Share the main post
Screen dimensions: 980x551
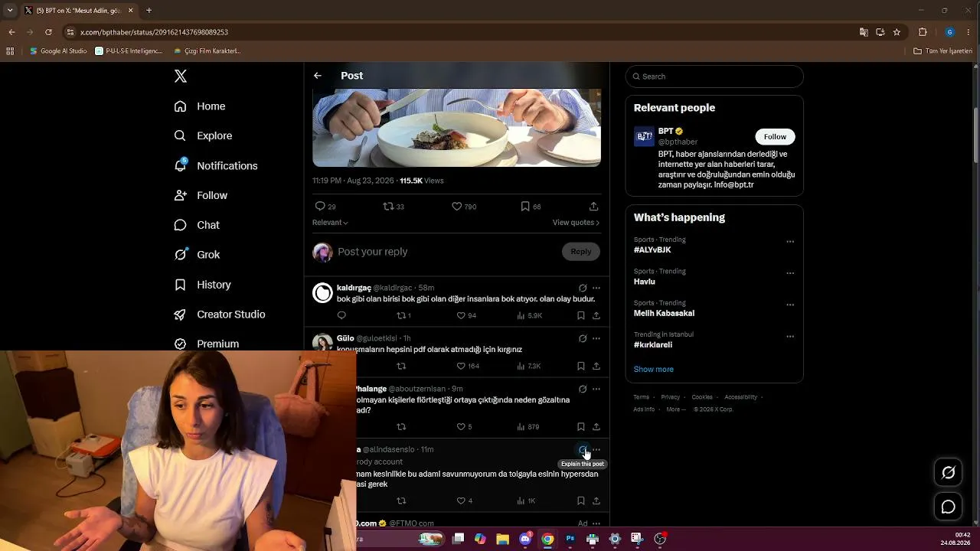[x=593, y=207]
